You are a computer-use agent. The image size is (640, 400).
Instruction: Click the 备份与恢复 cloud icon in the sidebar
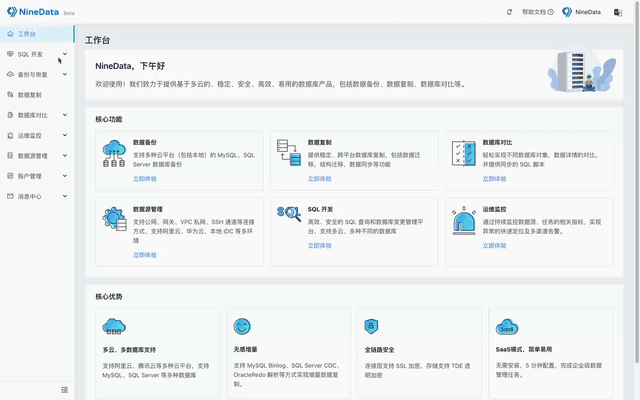point(10,75)
